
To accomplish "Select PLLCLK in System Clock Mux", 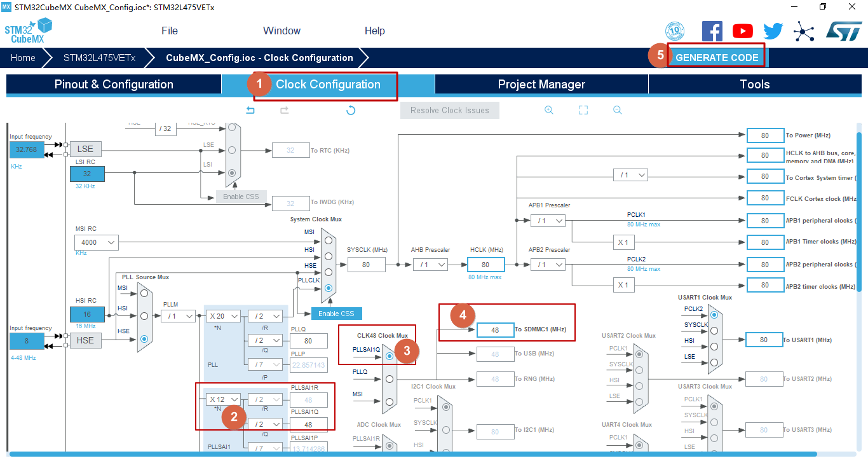I will [328, 287].
